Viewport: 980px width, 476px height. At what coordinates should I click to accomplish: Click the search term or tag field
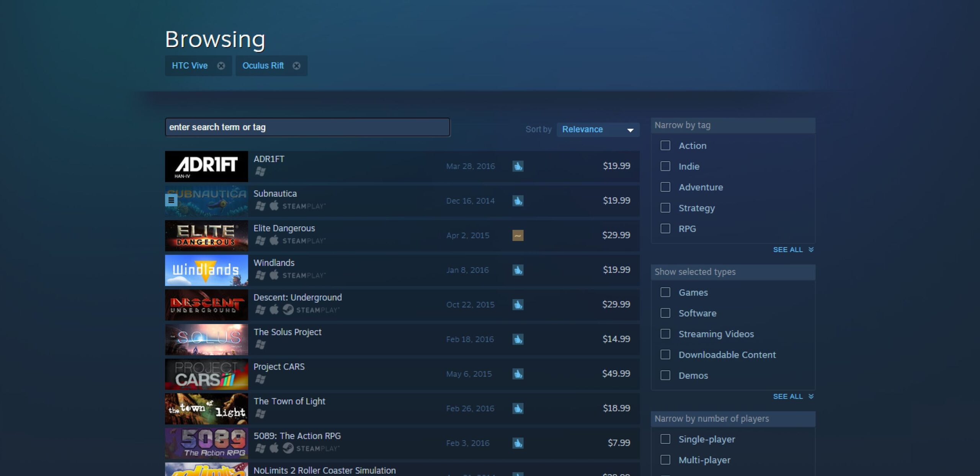[x=307, y=127]
